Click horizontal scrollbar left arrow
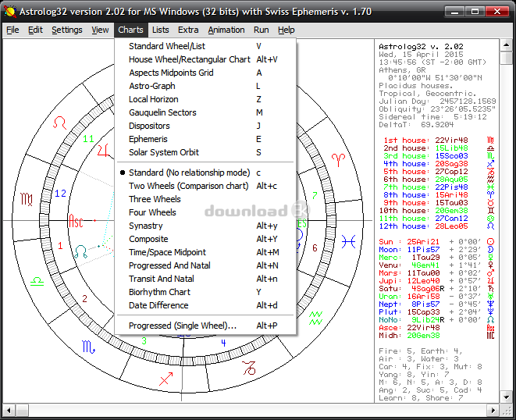This screenshot has height=420, width=516. tap(9, 410)
